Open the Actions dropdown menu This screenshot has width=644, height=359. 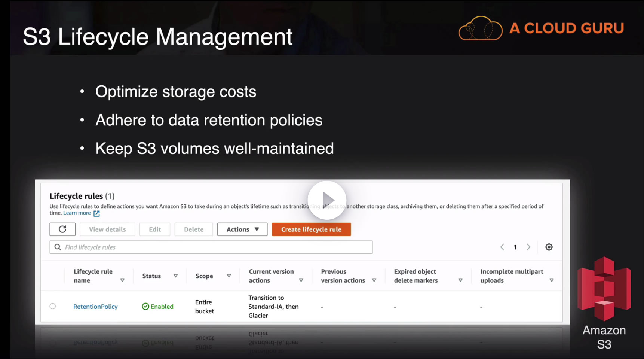(242, 229)
